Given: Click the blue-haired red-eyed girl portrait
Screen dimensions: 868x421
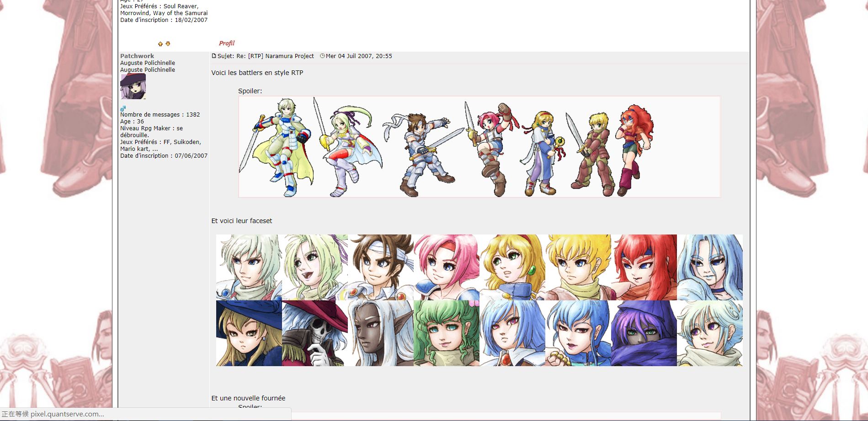Looking at the screenshot, I should tap(512, 333).
